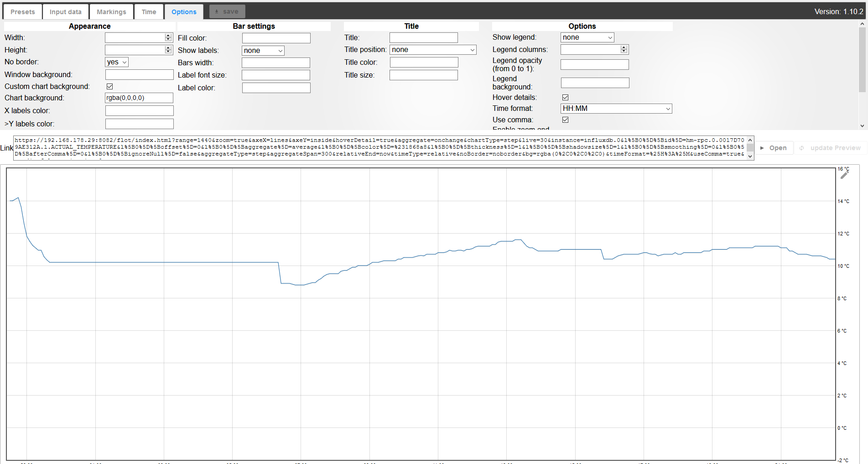Image resolution: width=868 pixels, height=464 pixels.
Task: Click the link box scroll down arrow
Action: pyautogui.click(x=750, y=156)
